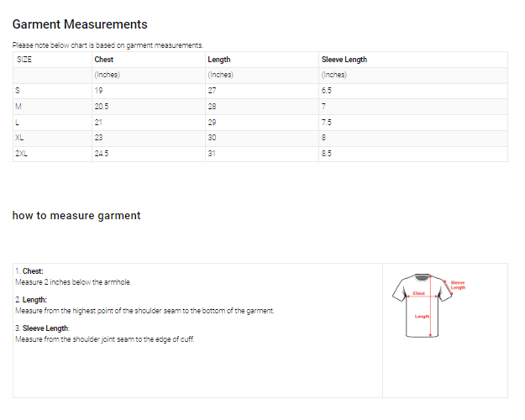Click red "Length" label inside t-shirt diagram
This screenshot has width=525, height=420.
point(422,316)
